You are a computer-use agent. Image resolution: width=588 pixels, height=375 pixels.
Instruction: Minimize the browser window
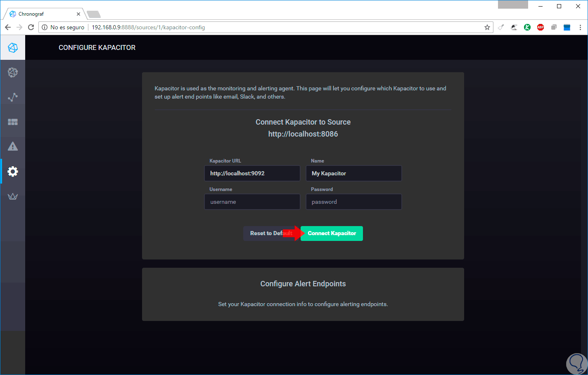541,6
